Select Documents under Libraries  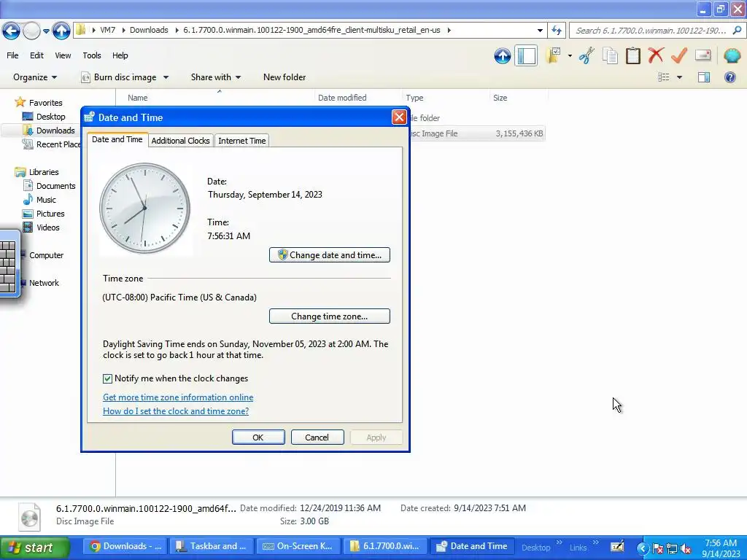tap(55, 186)
